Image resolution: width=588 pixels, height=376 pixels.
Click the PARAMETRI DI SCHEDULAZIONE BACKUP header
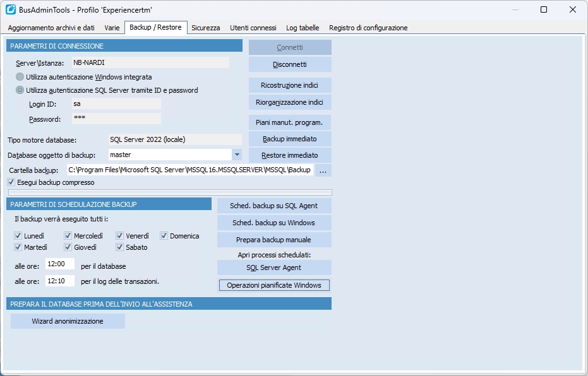coord(109,204)
